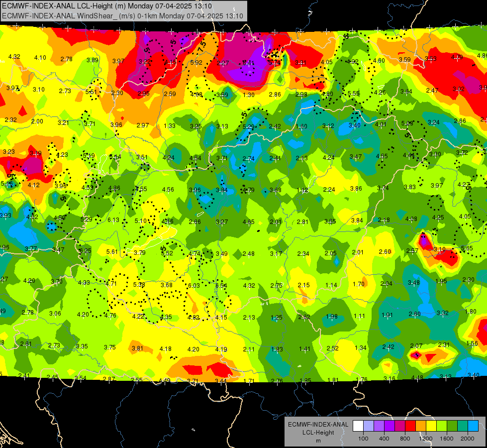Click the grid value 5.52
Viewport: 487px width, 448px height.
tap(167, 253)
